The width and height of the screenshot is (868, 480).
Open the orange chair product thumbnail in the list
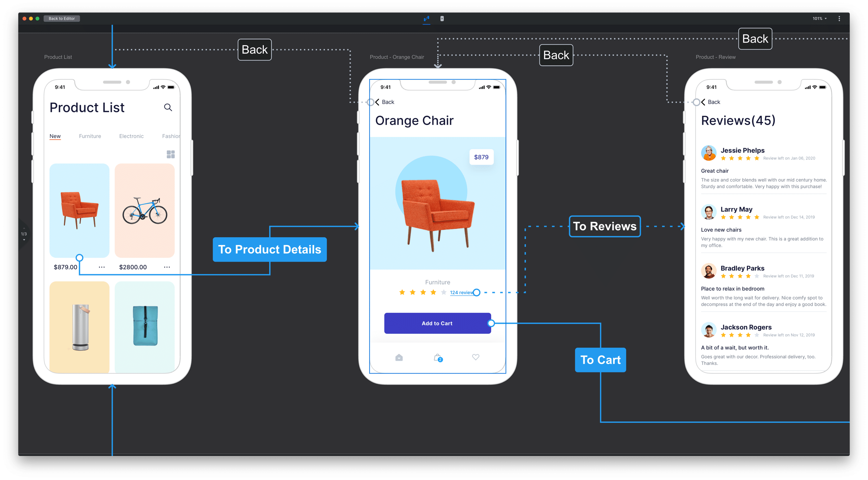coord(80,210)
